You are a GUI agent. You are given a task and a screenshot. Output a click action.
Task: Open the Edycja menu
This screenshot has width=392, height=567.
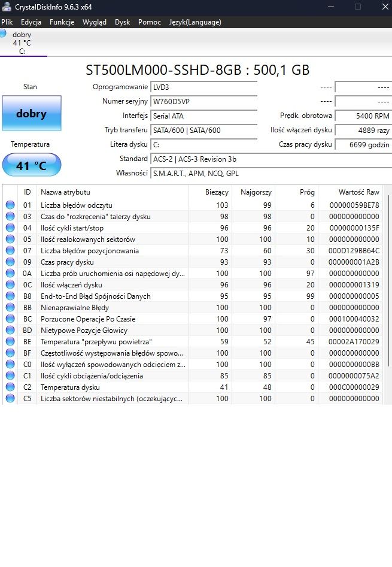coord(31,22)
